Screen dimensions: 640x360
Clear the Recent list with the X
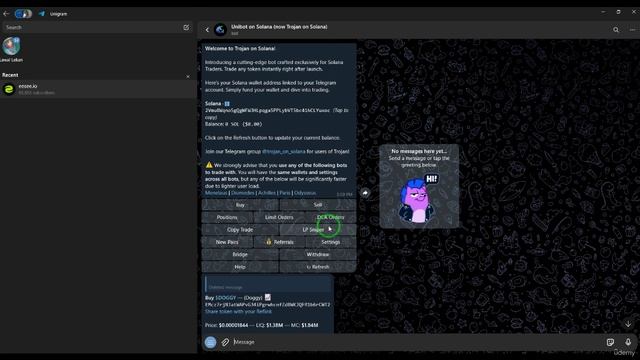[x=188, y=76]
